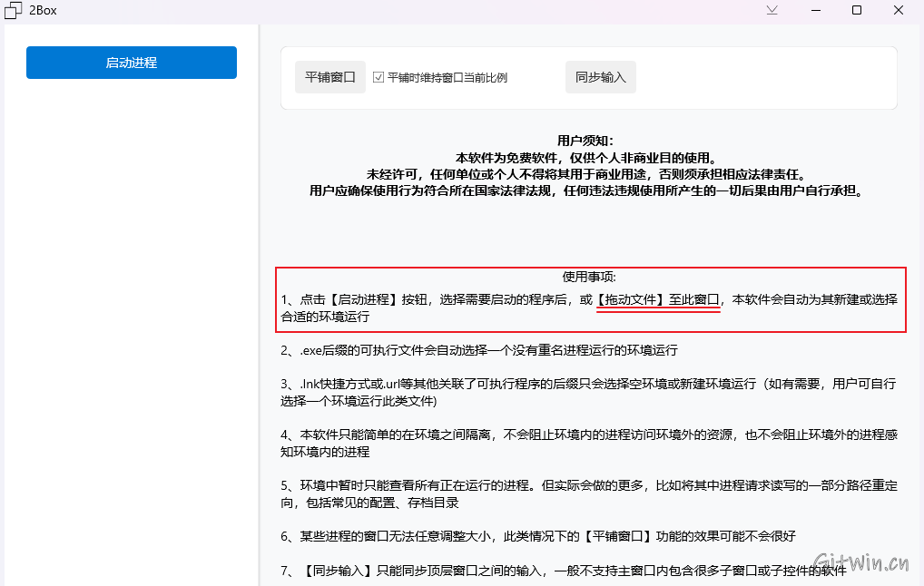Click the 平铺窗口 button
This screenshot has width=924, height=586.
[329, 77]
